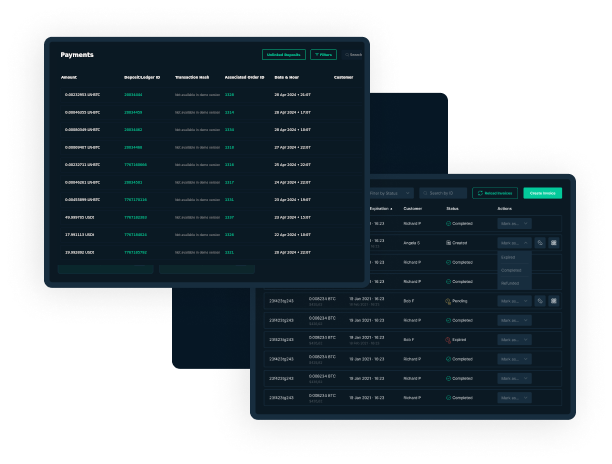Click the Status column header in invoices
The image size is (612, 464).
pyautogui.click(x=452, y=209)
